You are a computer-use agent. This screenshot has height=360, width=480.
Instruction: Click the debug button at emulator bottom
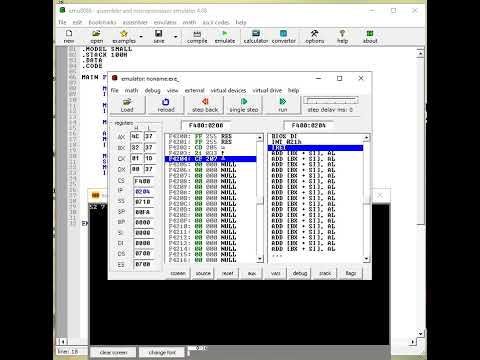[x=300, y=273]
